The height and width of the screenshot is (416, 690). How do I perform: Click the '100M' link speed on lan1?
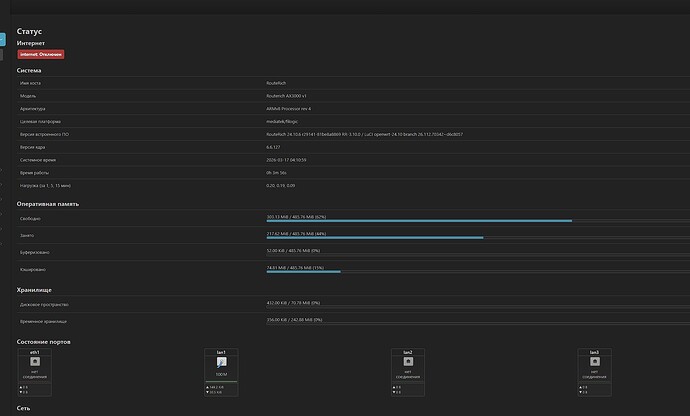[221, 374]
